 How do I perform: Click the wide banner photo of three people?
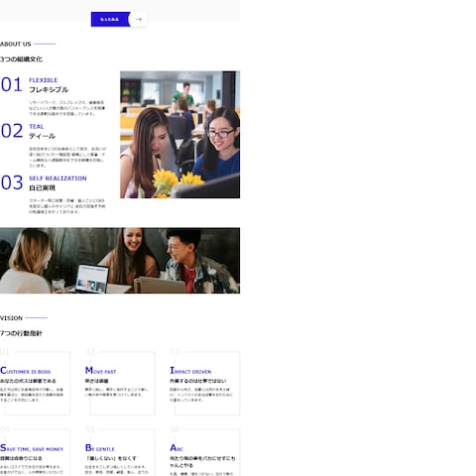(x=120, y=261)
